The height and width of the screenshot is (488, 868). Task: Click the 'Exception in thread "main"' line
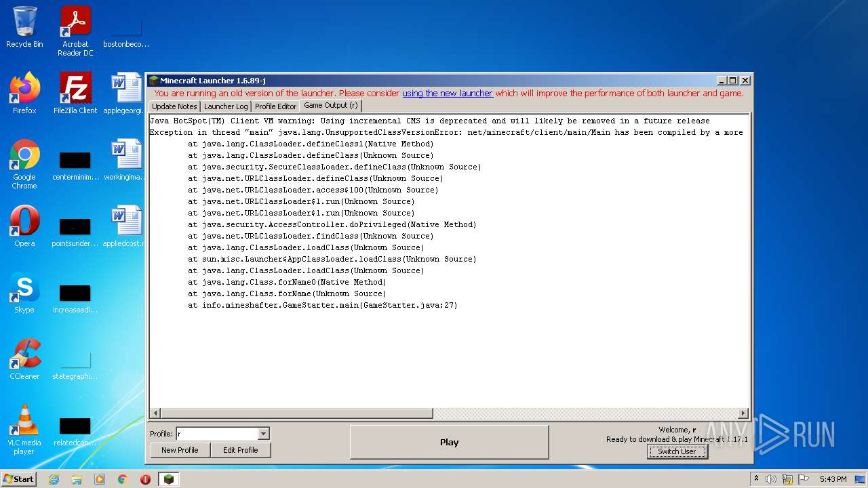click(x=446, y=132)
